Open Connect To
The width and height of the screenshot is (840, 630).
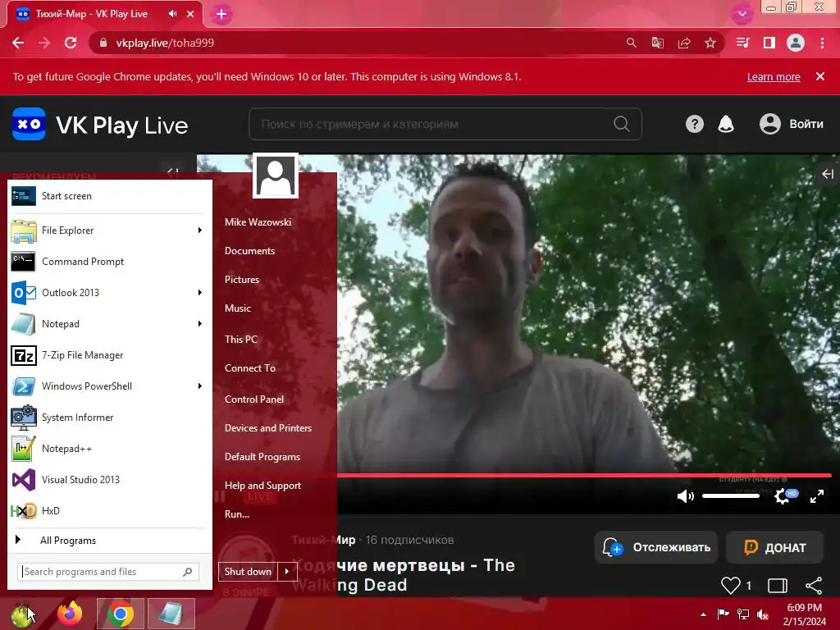[250, 368]
